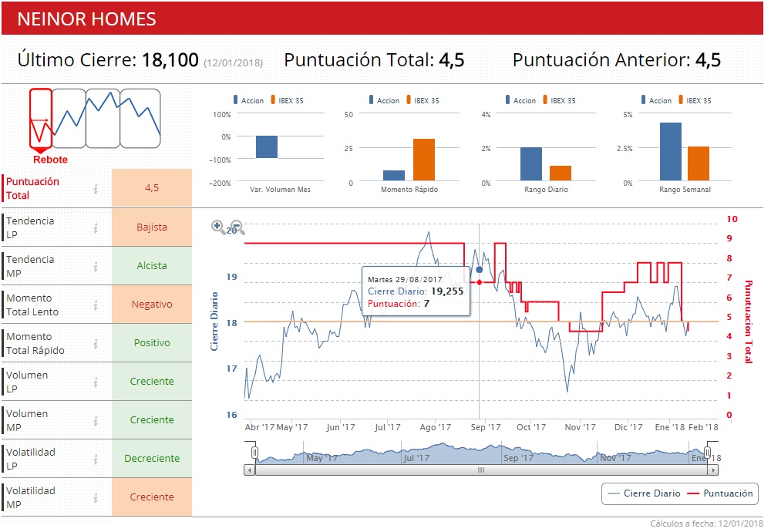
Task: Toggle IBEX 35 legend in Rango Semanal chart
Action: (x=695, y=100)
